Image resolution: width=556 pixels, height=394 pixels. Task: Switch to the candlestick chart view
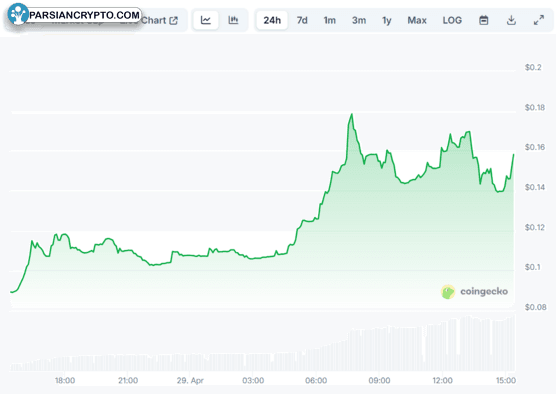pyautogui.click(x=233, y=20)
